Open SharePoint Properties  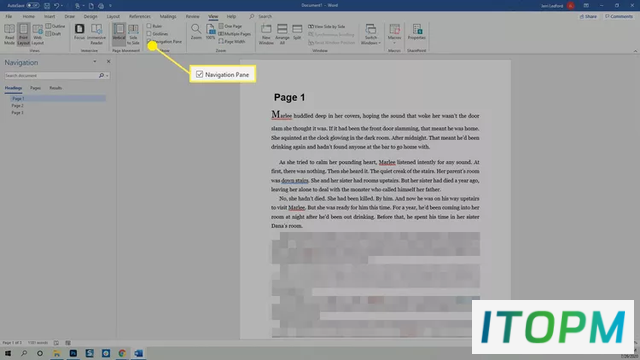(417, 32)
